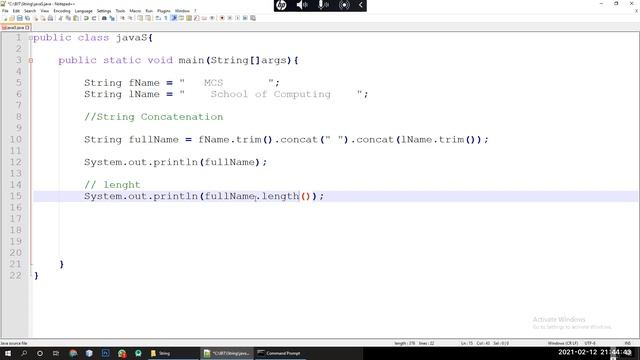
Task: Click line number 10 in the margin
Action: (16, 140)
